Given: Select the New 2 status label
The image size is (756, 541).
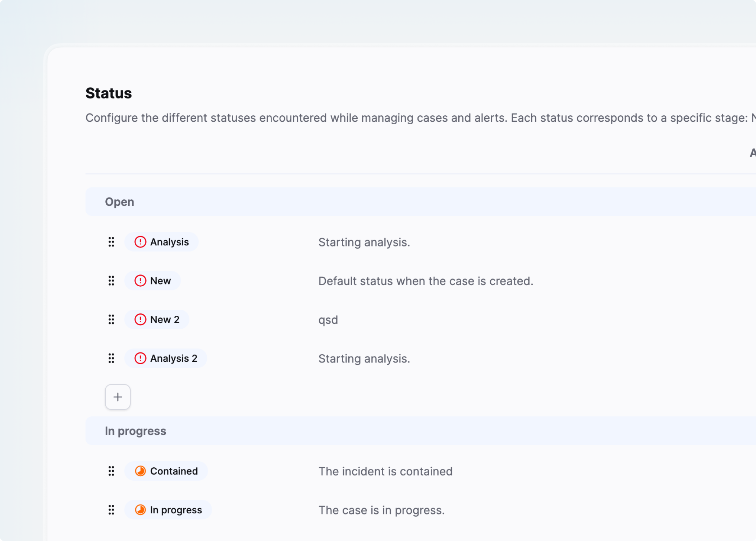Looking at the screenshot, I should (x=165, y=320).
